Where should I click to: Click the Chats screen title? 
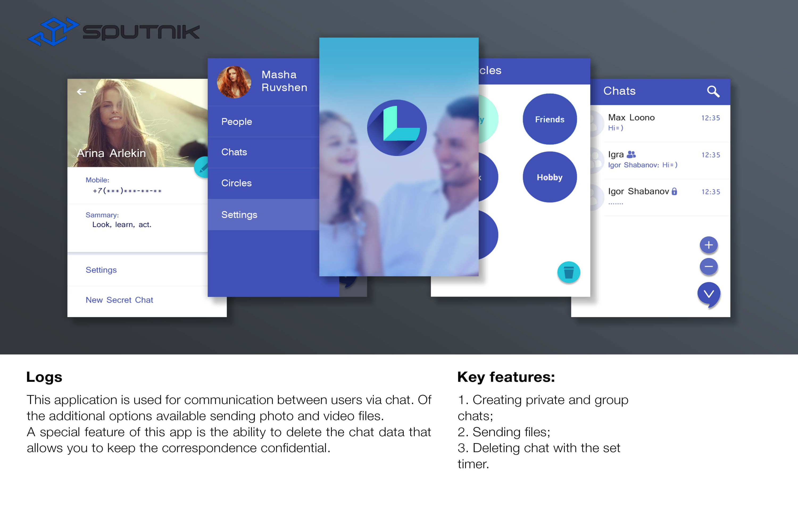[x=619, y=91]
